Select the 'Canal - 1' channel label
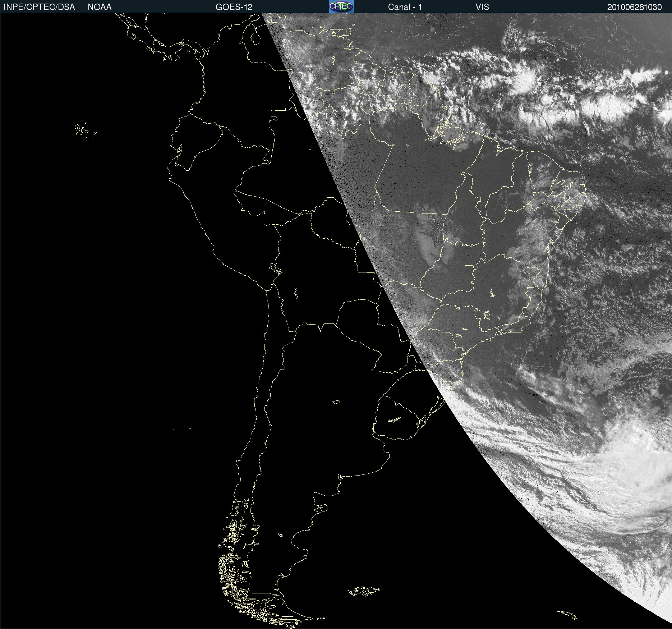The width and height of the screenshot is (672, 629). 405,7
